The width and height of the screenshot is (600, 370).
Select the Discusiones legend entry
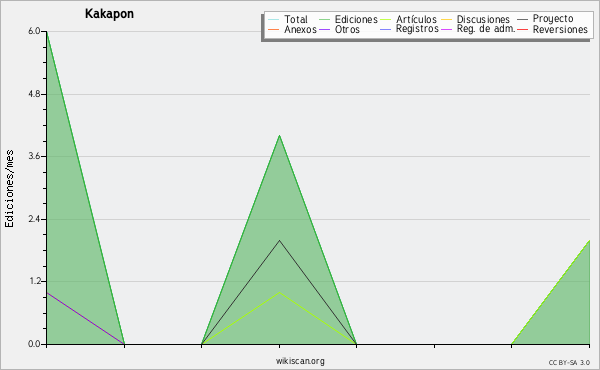pos(483,19)
